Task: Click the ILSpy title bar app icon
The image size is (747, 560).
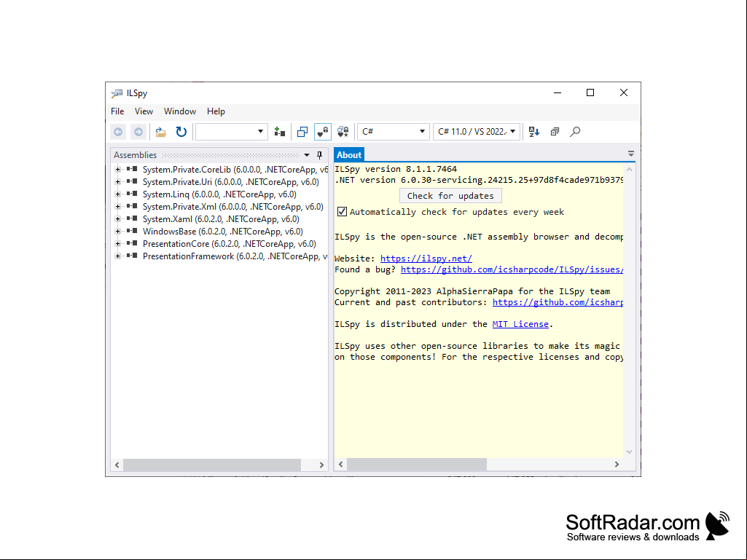Action: click(117, 93)
